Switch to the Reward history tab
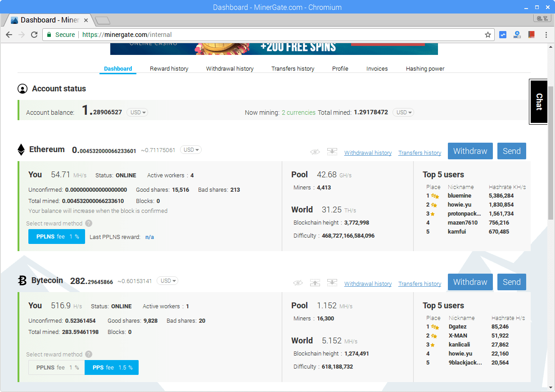Viewport: 555px width, 392px height. point(169,69)
